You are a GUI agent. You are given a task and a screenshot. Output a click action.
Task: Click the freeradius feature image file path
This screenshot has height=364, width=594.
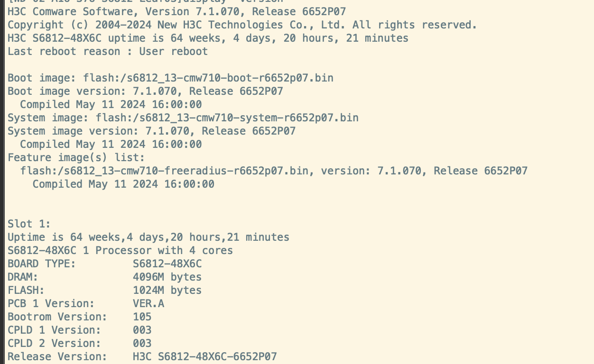click(167, 171)
